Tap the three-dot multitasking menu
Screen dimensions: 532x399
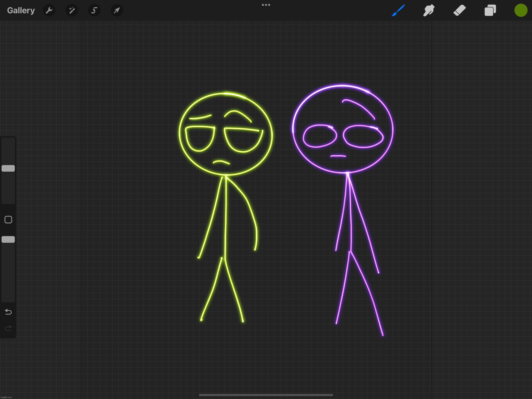(266, 5)
